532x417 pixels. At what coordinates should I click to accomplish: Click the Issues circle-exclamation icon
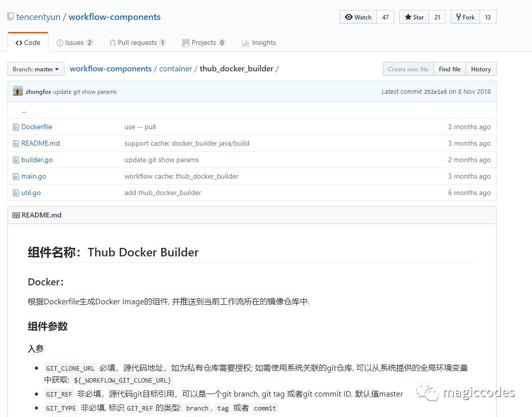(x=60, y=43)
